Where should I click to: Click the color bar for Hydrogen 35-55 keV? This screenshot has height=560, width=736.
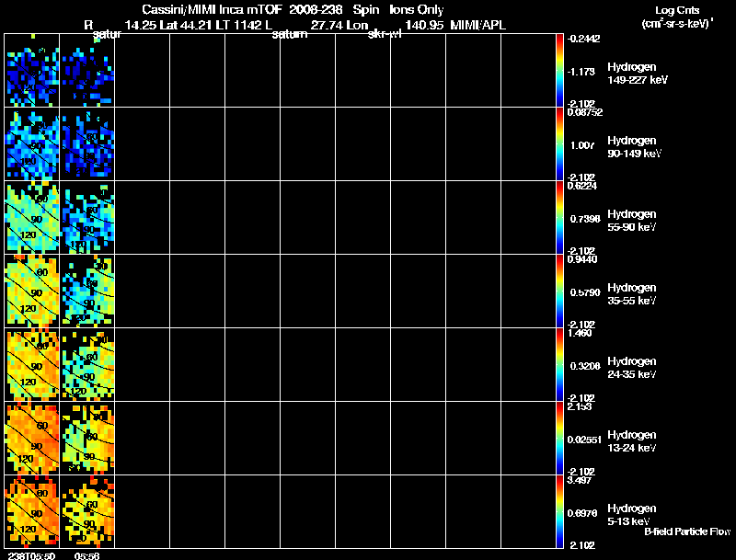tap(559, 291)
